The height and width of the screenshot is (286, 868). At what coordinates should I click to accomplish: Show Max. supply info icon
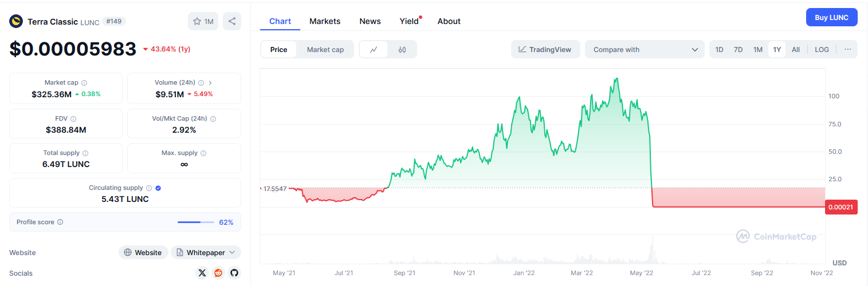pyautogui.click(x=203, y=153)
